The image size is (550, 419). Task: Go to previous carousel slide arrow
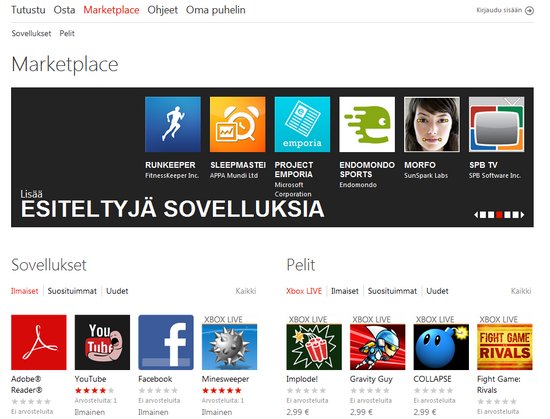click(476, 215)
